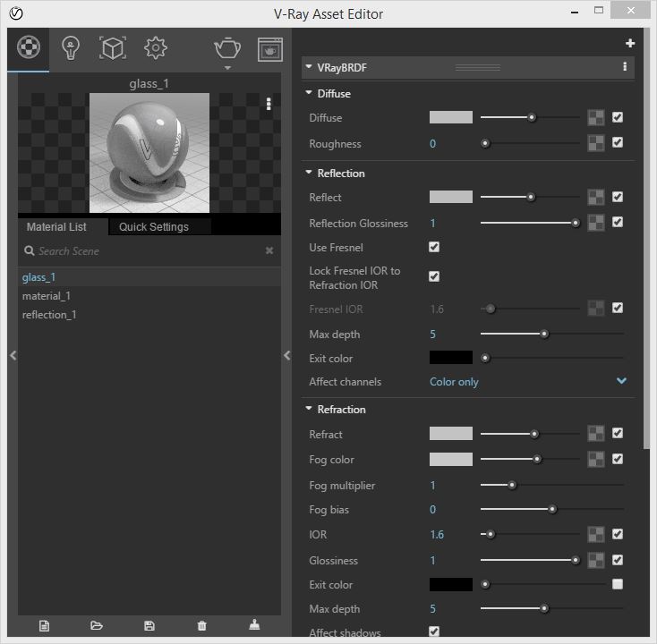The height and width of the screenshot is (644, 657).
Task: Clear the search scene field
Action: tap(269, 250)
